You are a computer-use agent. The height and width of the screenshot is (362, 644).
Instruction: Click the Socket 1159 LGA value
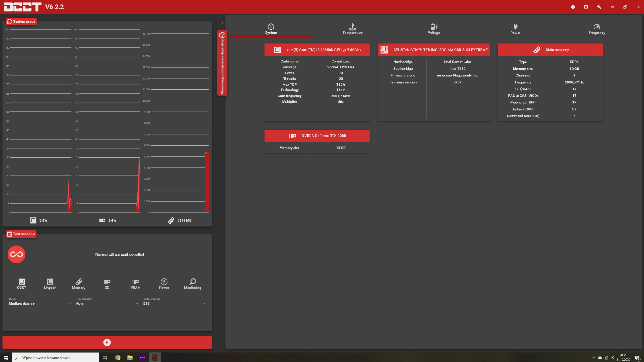341,67
